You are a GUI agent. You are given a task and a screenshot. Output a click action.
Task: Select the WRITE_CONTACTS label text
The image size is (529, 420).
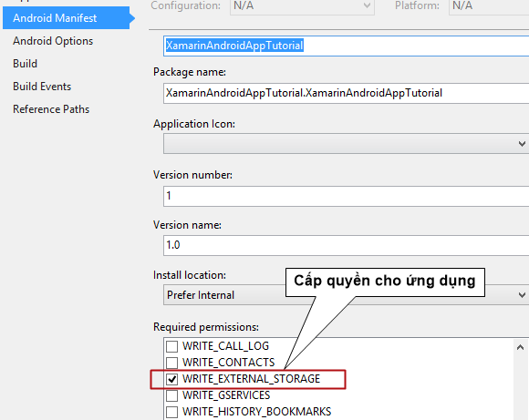229,363
